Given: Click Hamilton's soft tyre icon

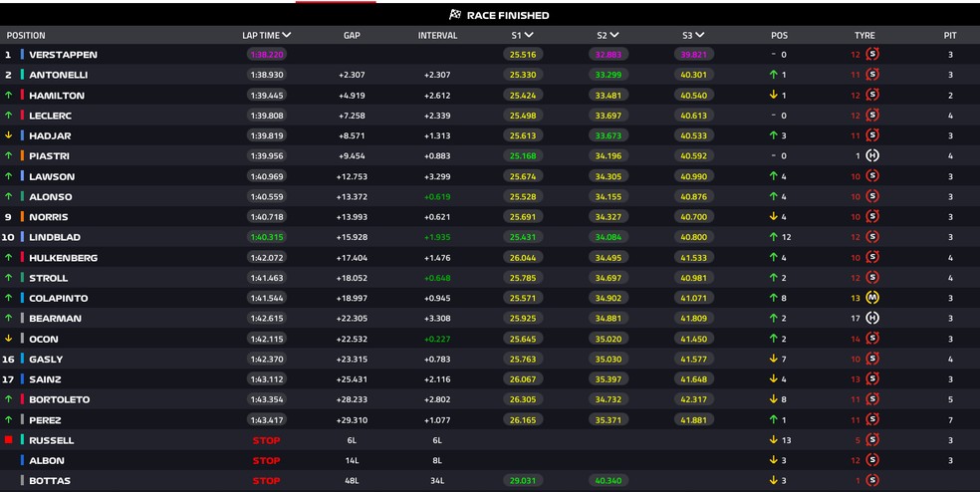Looking at the screenshot, I should [872, 95].
